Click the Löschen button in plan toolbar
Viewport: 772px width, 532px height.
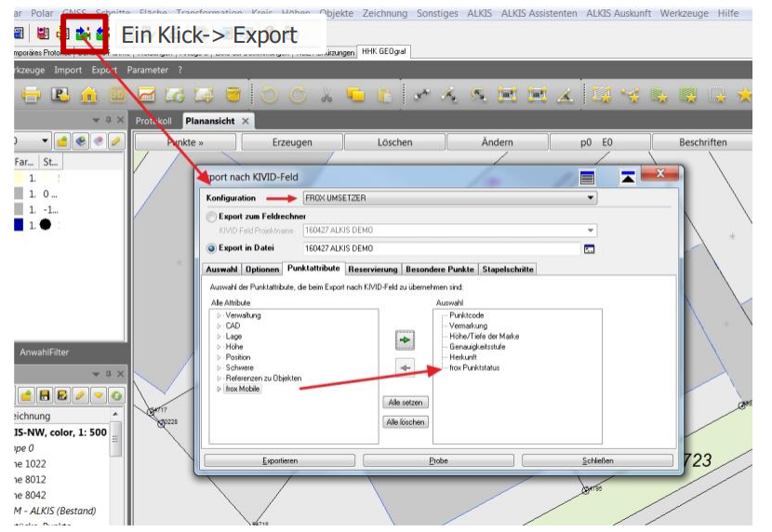tap(395, 142)
